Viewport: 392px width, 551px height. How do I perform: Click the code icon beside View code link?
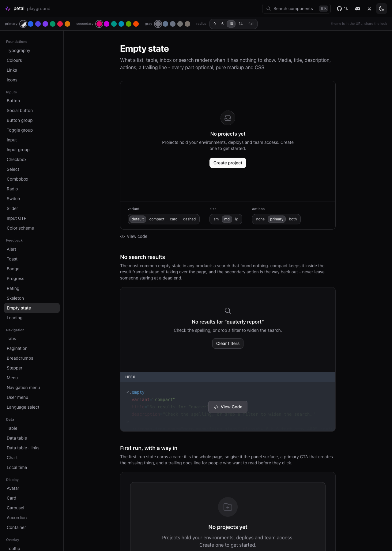123,236
